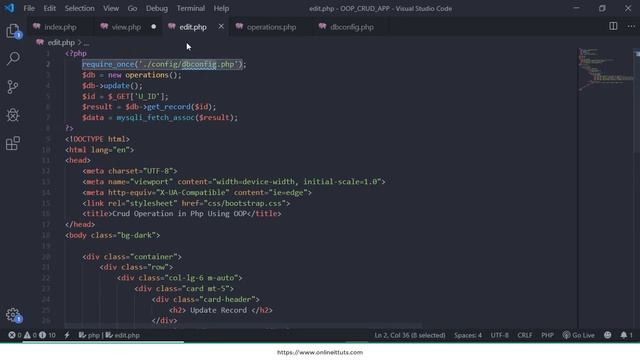The width and height of the screenshot is (640, 360).
Task: Close the edit.php tab
Action: [x=221, y=27]
